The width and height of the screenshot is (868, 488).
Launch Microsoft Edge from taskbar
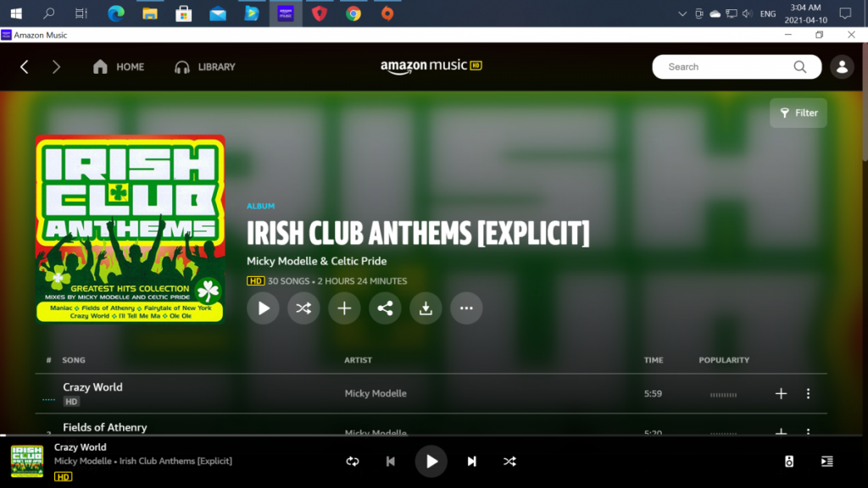tap(115, 14)
